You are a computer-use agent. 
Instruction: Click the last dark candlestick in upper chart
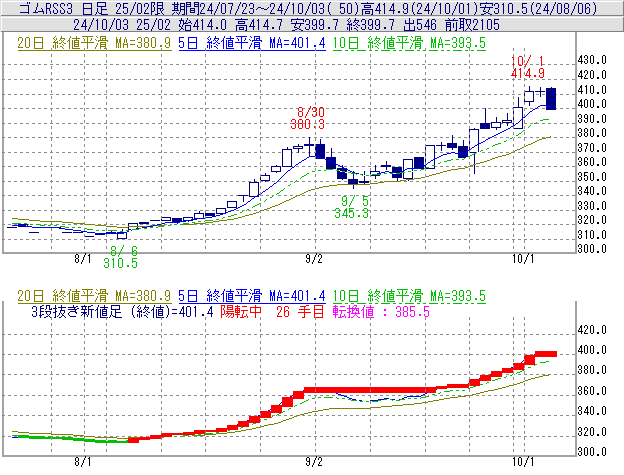point(551,99)
